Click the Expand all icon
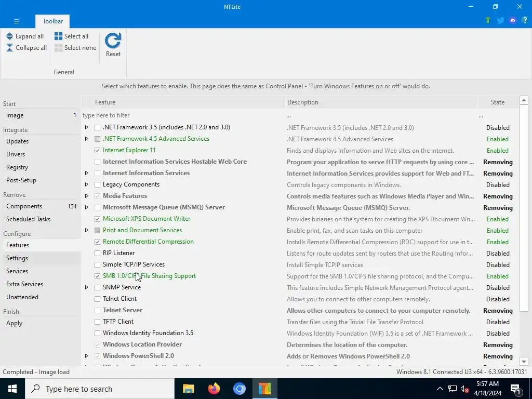Screen dimensions: 532x399 coord(9,36)
